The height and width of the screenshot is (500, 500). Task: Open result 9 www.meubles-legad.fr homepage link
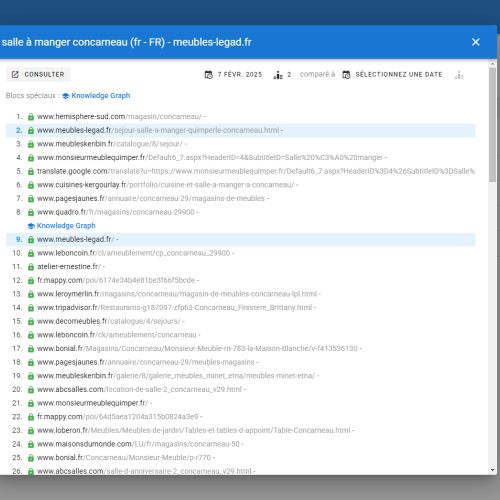76,239
